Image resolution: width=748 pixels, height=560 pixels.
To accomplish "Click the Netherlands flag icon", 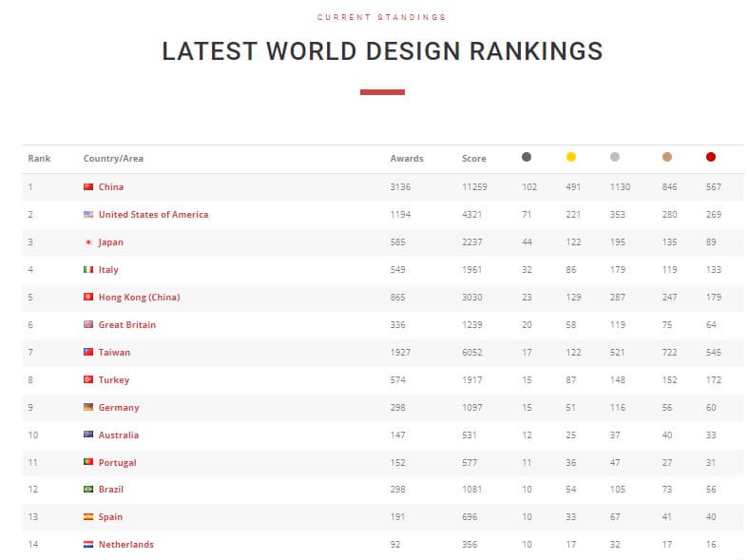I will pyautogui.click(x=88, y=545).
